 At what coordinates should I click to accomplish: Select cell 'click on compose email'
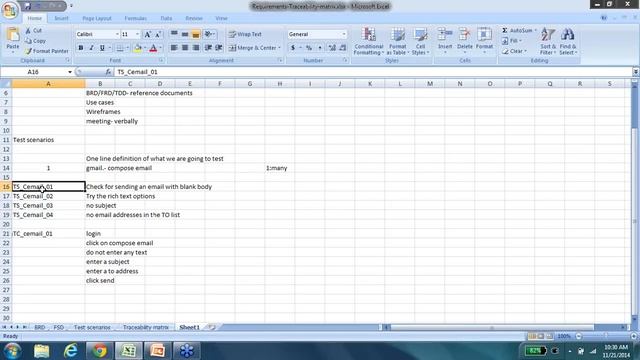119,243
